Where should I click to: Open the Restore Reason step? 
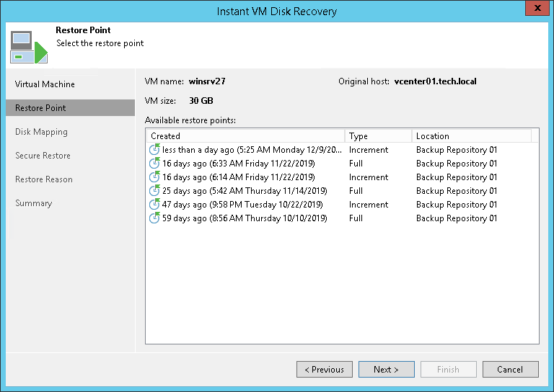44,179
